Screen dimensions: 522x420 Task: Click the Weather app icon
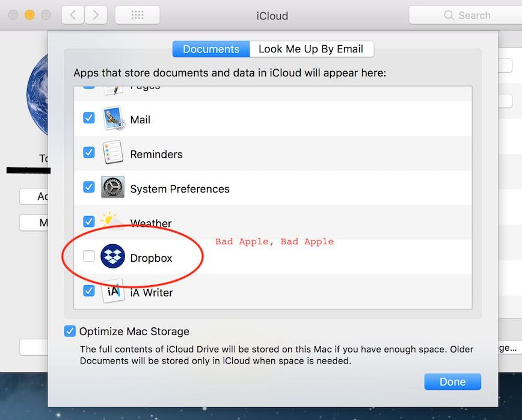112,221
